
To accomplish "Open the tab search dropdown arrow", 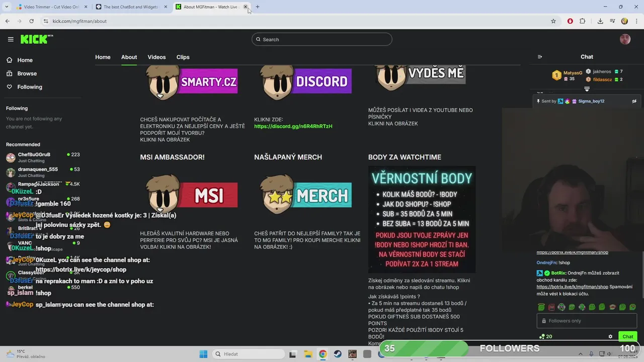I will (6, 7).
